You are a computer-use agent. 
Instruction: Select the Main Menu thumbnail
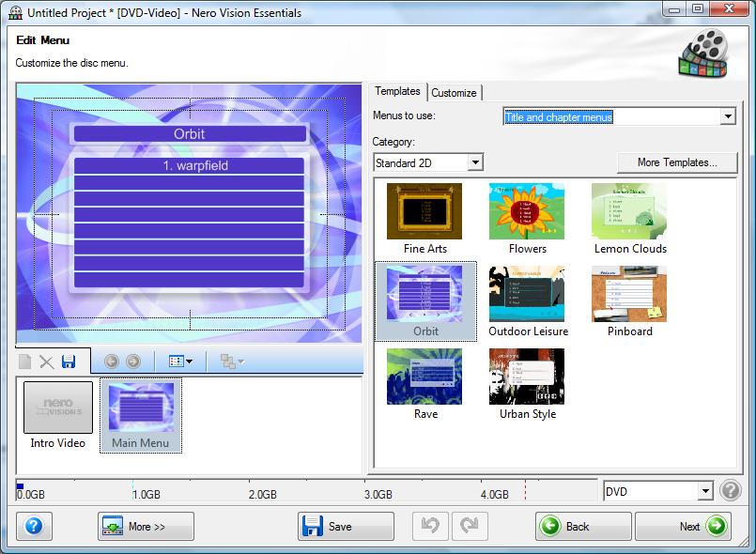pyautogui.click(x=141, y=416)
